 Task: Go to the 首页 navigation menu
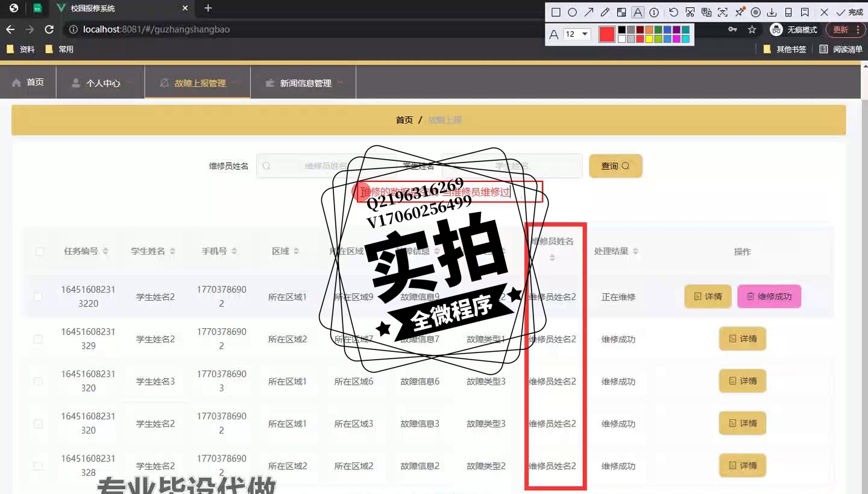click(28, 83)
